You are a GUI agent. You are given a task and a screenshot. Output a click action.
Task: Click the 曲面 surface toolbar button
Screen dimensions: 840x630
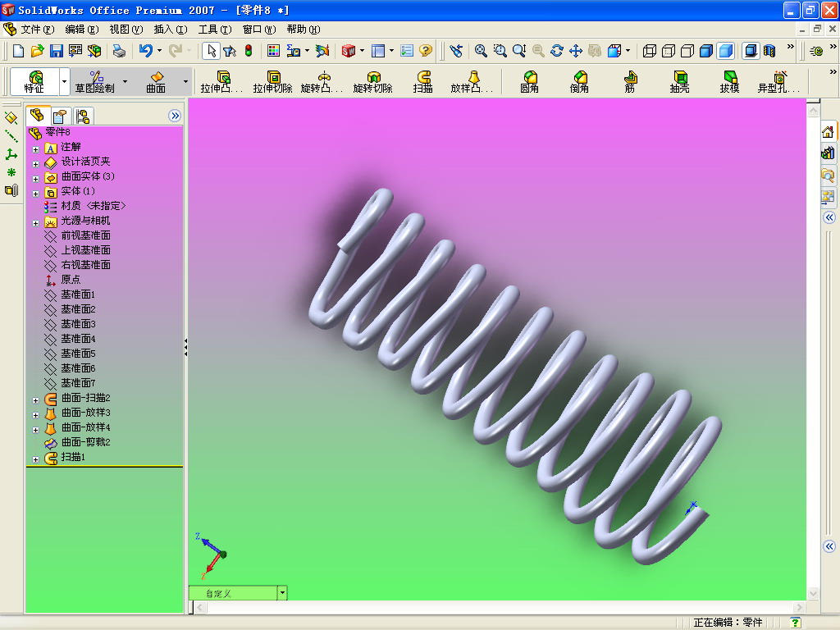click(157, 81)
